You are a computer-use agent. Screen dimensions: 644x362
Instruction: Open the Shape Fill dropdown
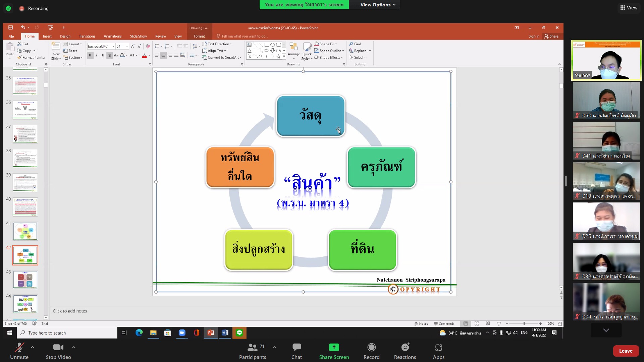point(326,44)
